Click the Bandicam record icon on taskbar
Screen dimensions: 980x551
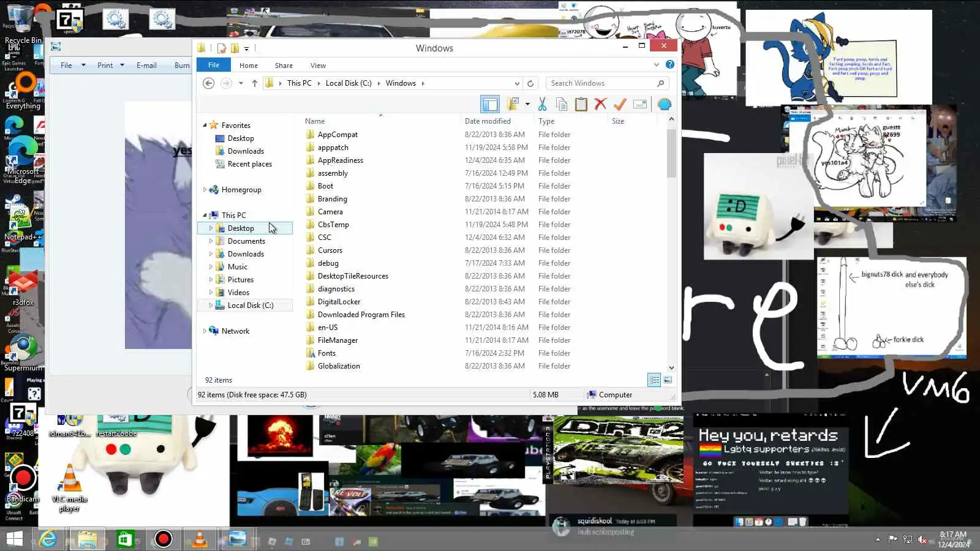point(163,539)
